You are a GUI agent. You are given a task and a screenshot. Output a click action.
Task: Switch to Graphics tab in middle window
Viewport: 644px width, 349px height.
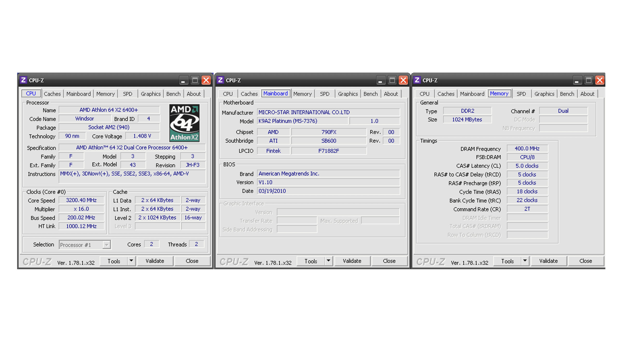(348, 94)
